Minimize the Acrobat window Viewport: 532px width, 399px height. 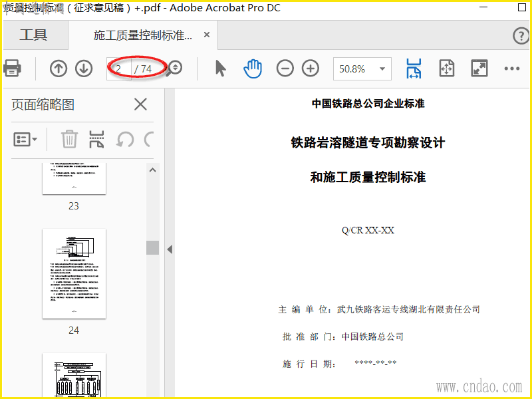tap(484, 7)
